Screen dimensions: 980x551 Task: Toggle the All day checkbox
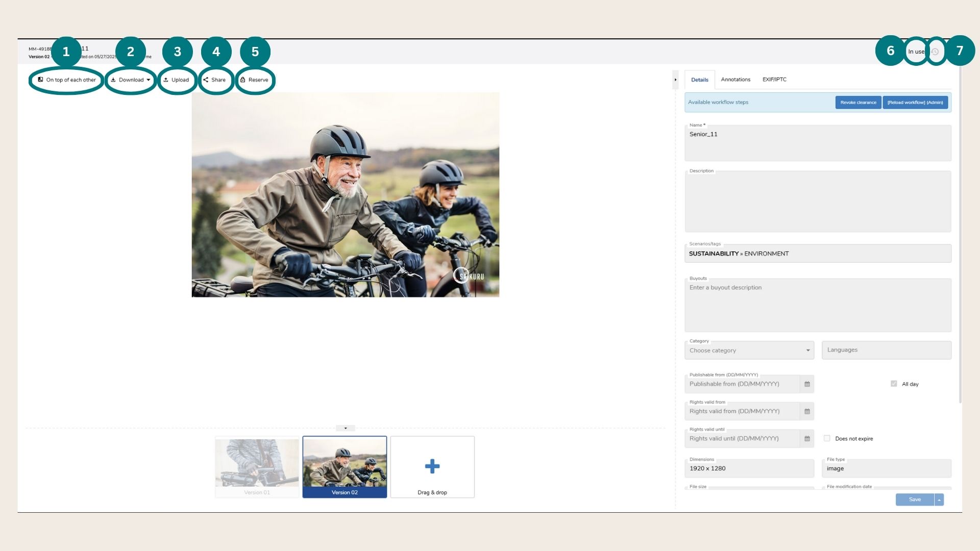tap(894, 384)
